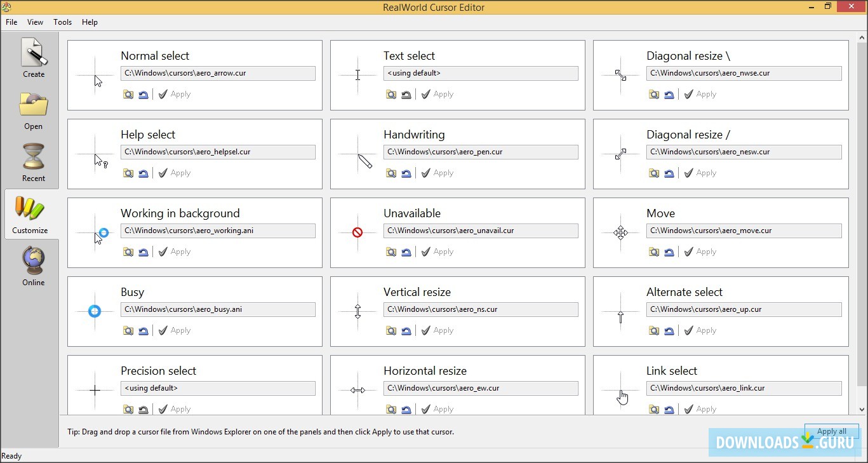Browse for a new Normal select cursor
868x463 pixels.
coord(128,93)
